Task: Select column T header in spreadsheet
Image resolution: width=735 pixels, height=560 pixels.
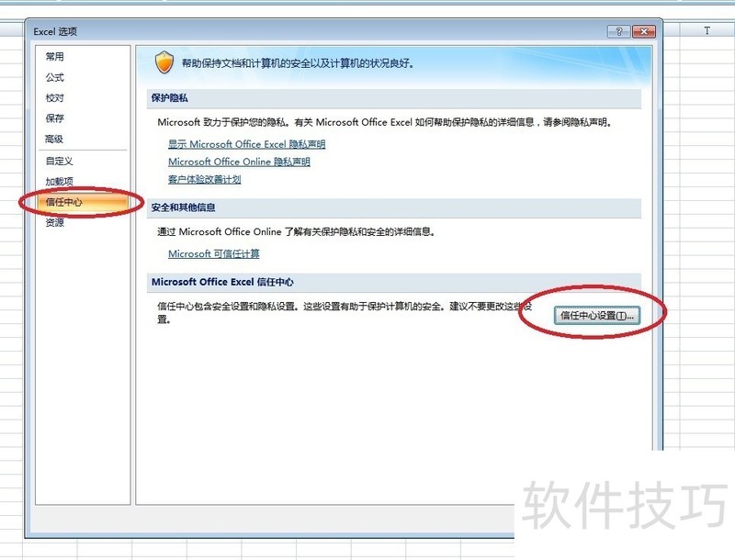Action: (x=707, y=30)
